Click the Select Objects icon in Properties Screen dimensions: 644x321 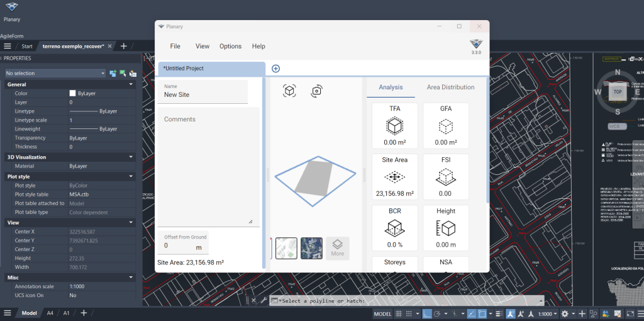(x=123, y=73)
